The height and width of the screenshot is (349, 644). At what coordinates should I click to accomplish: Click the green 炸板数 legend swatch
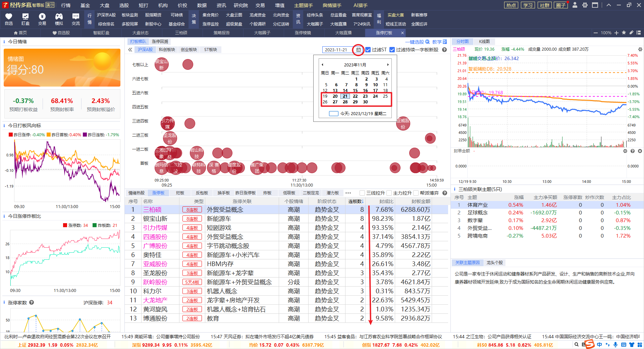pos(95,226)
